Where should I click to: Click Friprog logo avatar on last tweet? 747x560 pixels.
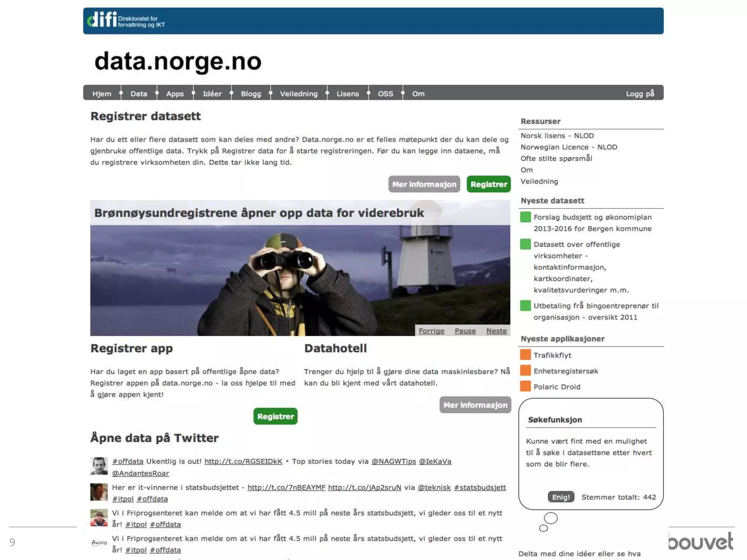pyautogui.click(x=99, y=543)
